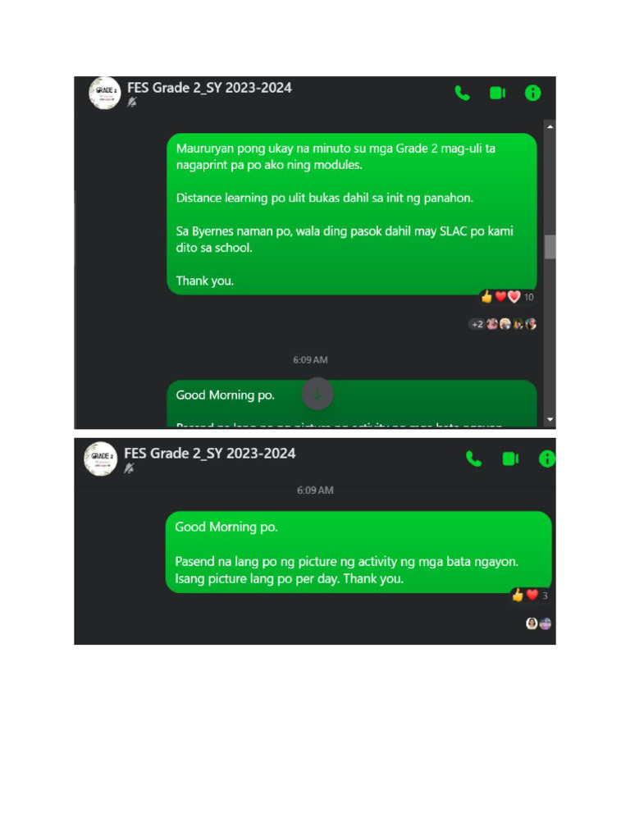Click phone call icon in lower chat header
Viewport: 630px width, 840px height.
coord(473,459)
